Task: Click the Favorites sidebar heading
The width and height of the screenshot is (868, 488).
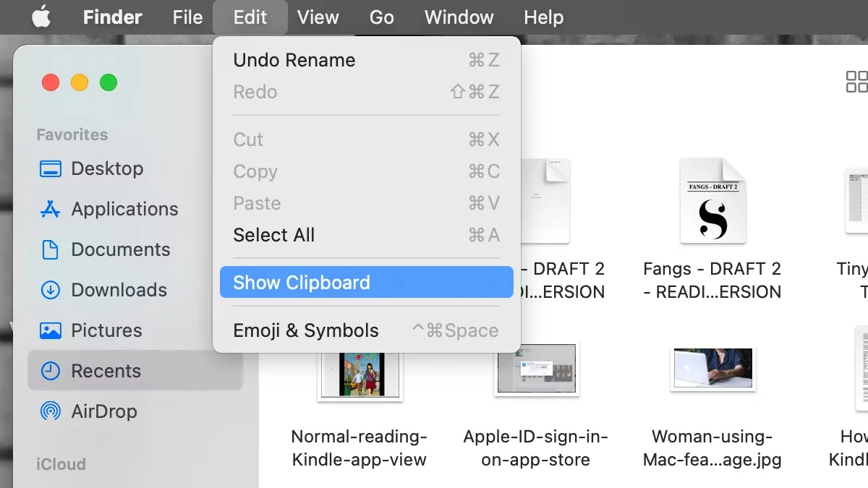Action: tap(72, 134)
